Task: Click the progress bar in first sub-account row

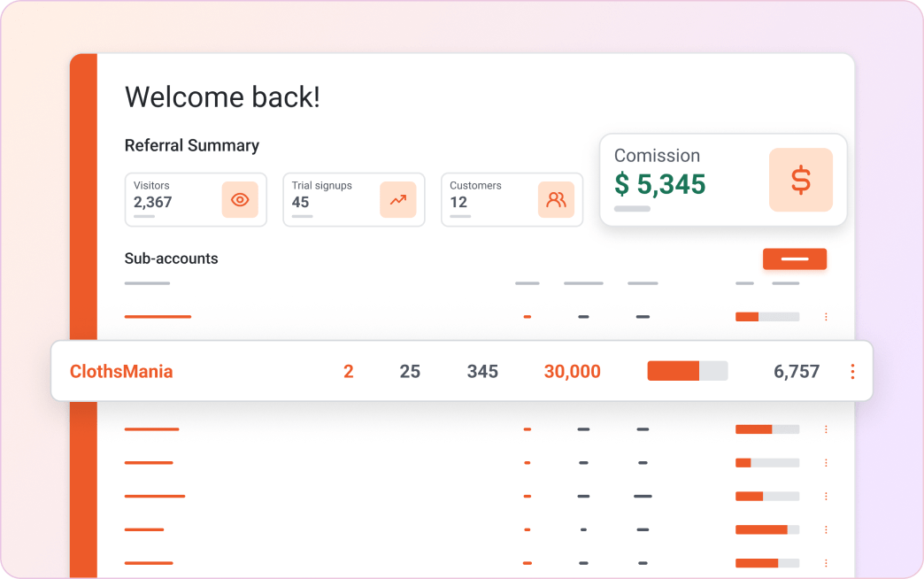Action: (x=766, y=316)
